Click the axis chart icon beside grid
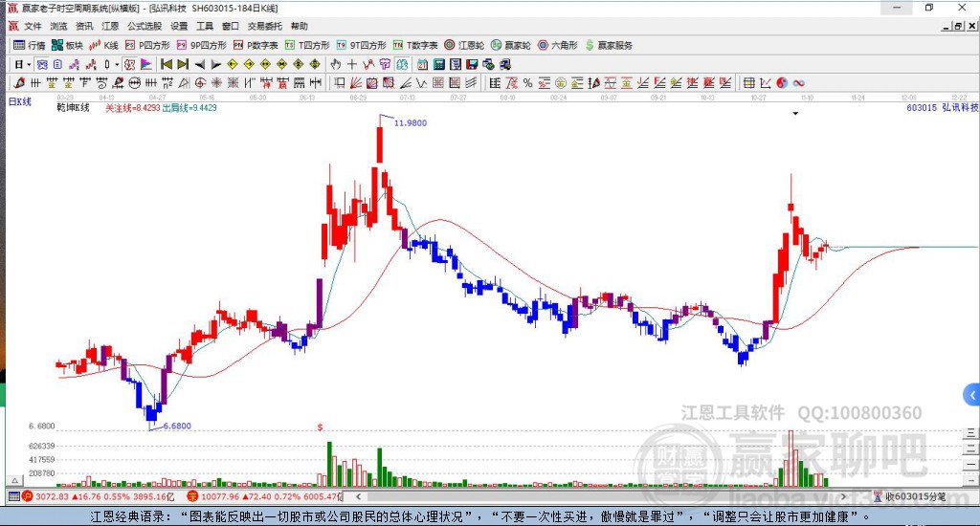 point(766,83)
